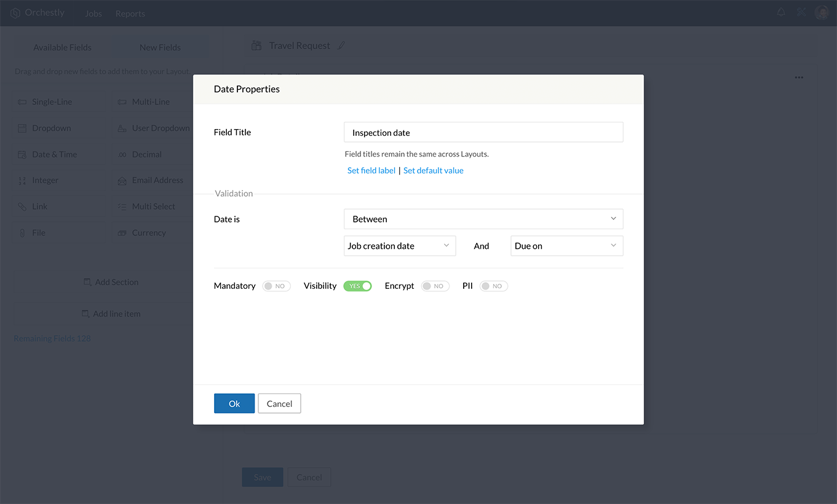
Task: Click the Add Section icon
Action: coord(87,282)
